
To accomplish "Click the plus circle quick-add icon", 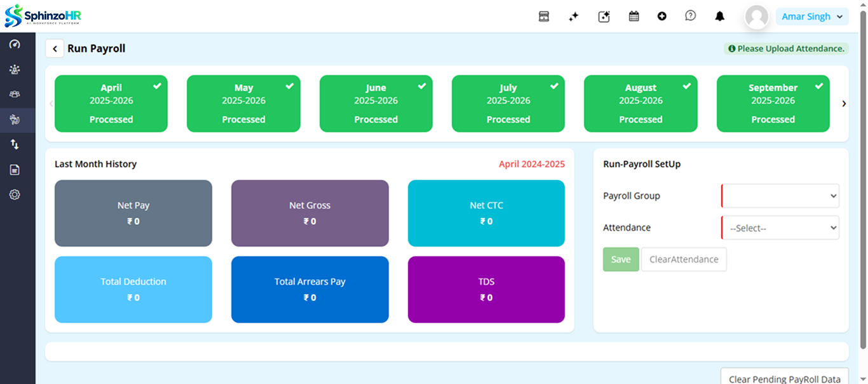I will pyautogui.click(x=662, y=17).
